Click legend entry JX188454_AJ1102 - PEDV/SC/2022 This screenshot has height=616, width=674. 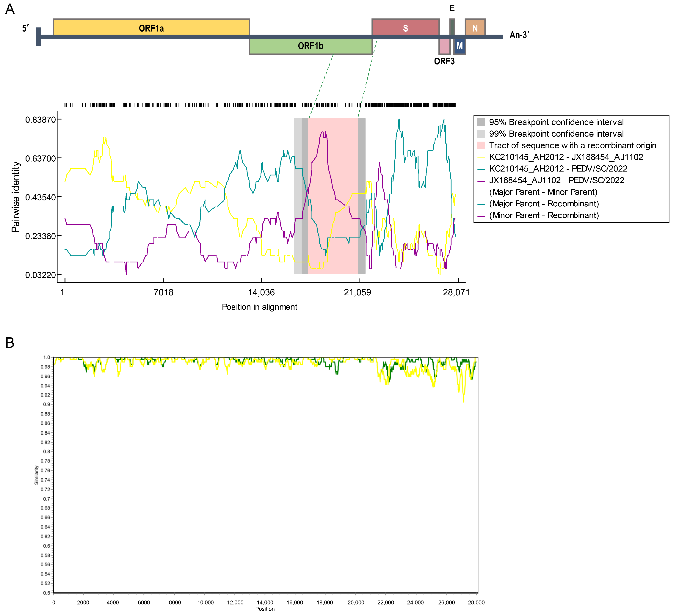pyautogui.click(x=557, y=180)
